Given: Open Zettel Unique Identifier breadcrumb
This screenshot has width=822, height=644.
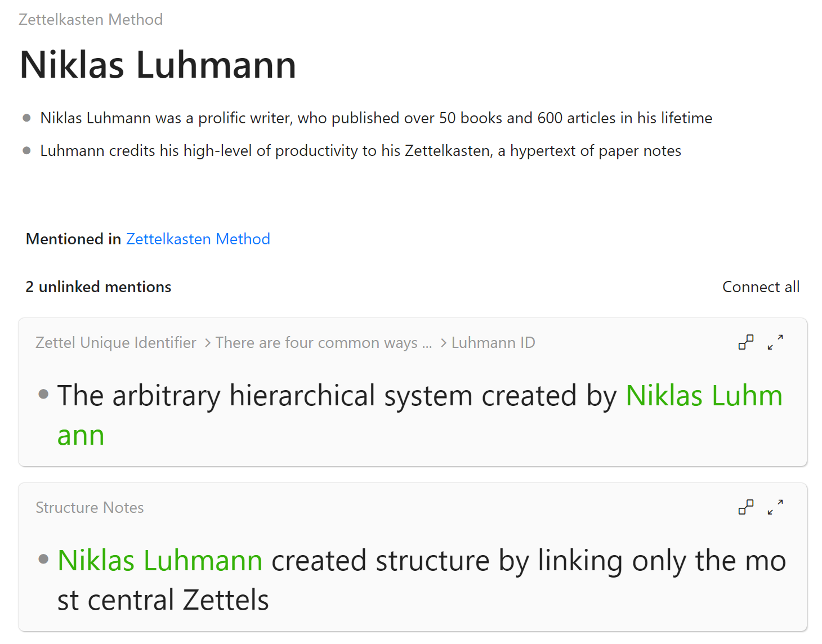Looking at the screenshot, I should 116,343.
